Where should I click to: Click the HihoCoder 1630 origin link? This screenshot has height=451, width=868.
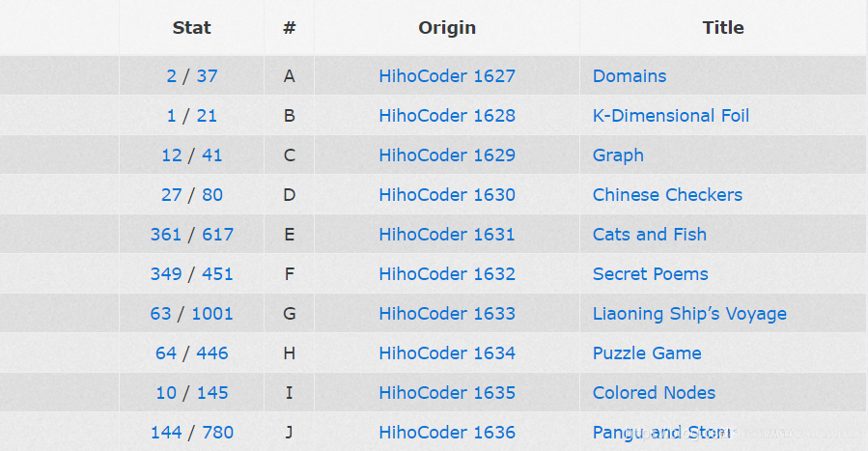447,195
